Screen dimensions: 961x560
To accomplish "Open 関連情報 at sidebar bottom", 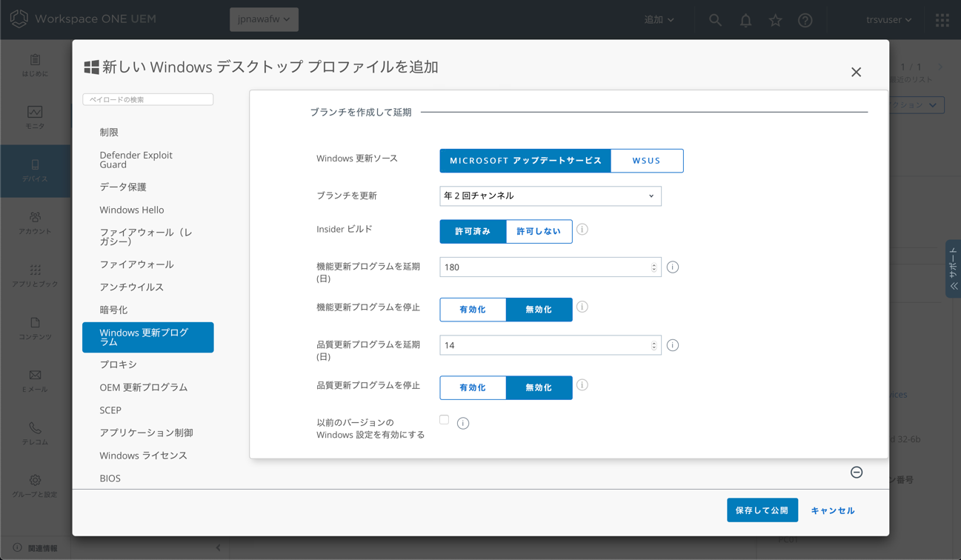I will (x=36, y=548).
